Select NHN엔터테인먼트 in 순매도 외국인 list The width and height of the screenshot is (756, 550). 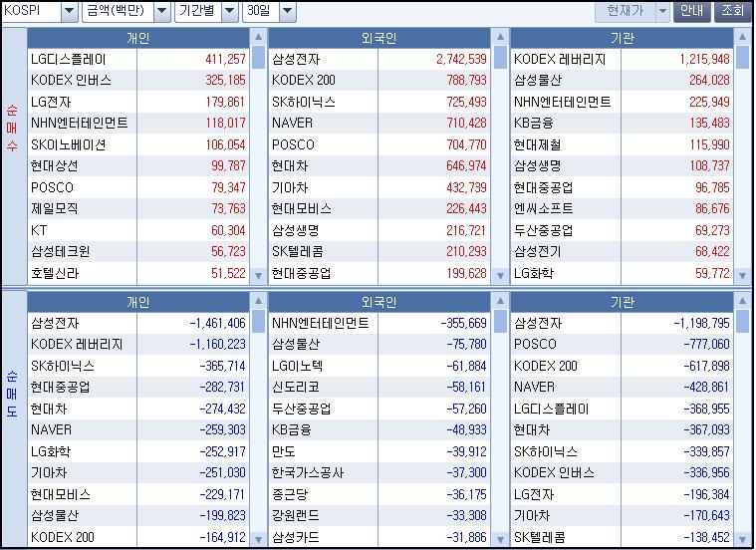tap(321, 323)
